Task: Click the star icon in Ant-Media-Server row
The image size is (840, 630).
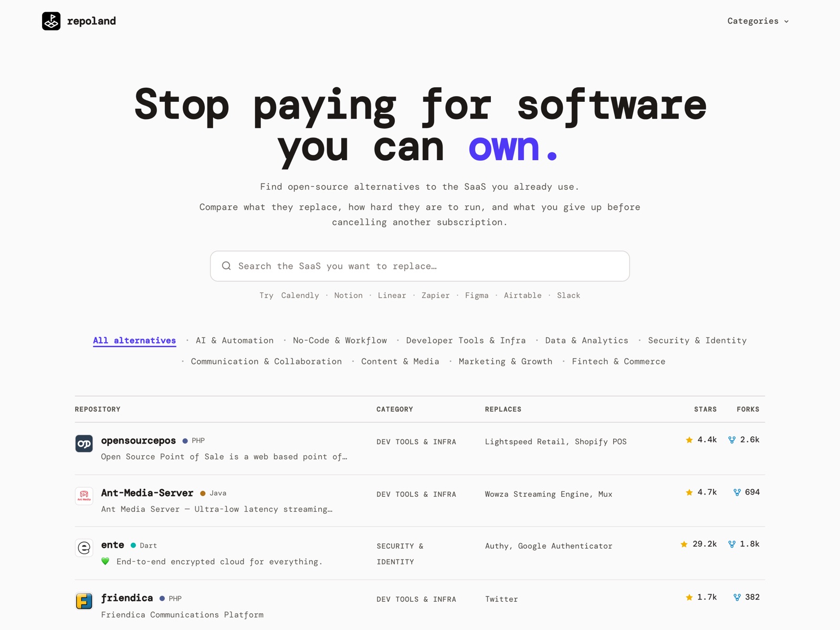Action: [x=689, y=492]
